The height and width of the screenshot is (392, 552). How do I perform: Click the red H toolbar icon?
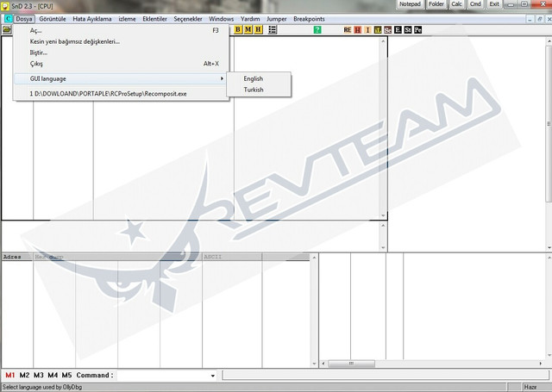click(358, 30)
